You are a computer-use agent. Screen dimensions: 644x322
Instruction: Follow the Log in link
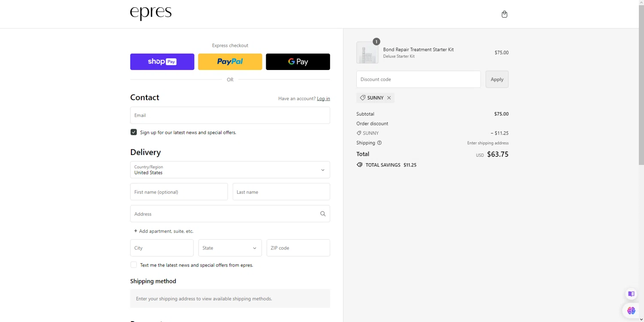click(x=323, y=99)
